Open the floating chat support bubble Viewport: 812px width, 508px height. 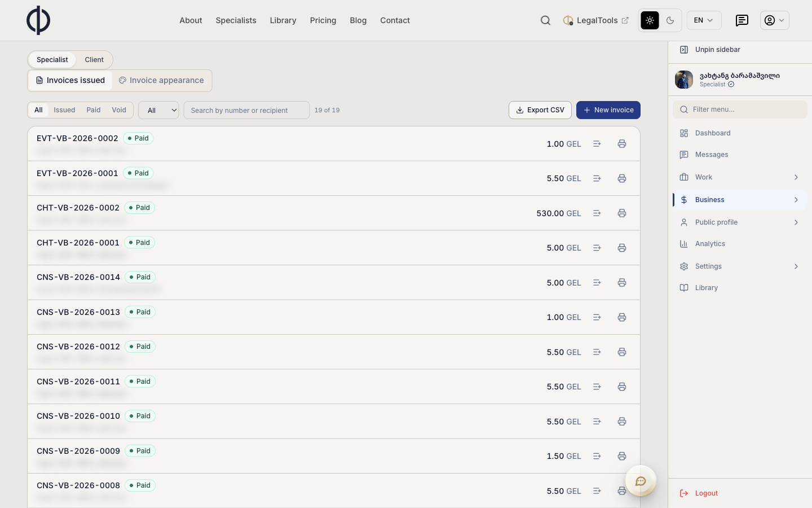click(x=641, y=481)
